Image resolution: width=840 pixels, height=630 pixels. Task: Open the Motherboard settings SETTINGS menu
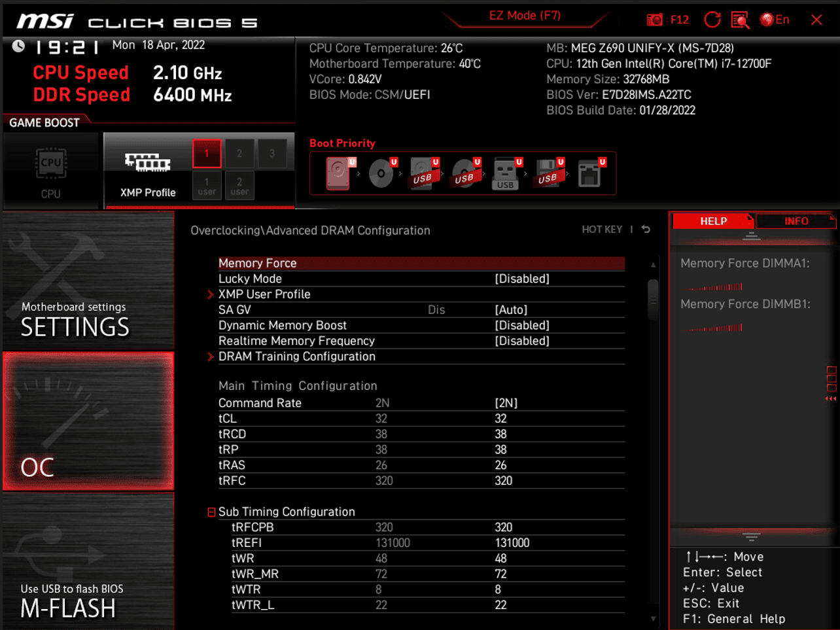click(88, 281)
